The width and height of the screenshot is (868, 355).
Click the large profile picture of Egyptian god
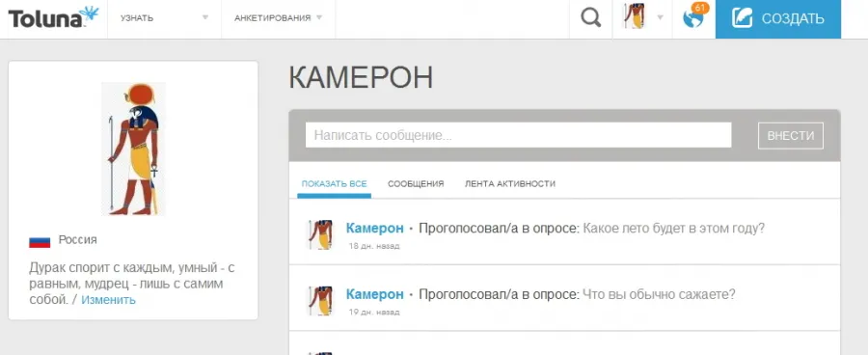(133, 149)
